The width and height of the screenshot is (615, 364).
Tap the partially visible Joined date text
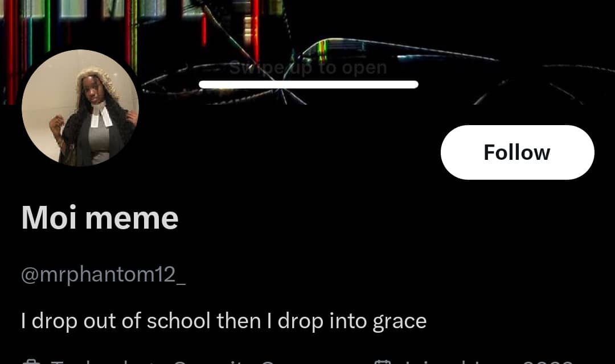pyautogui.click(x=489, y=362)
